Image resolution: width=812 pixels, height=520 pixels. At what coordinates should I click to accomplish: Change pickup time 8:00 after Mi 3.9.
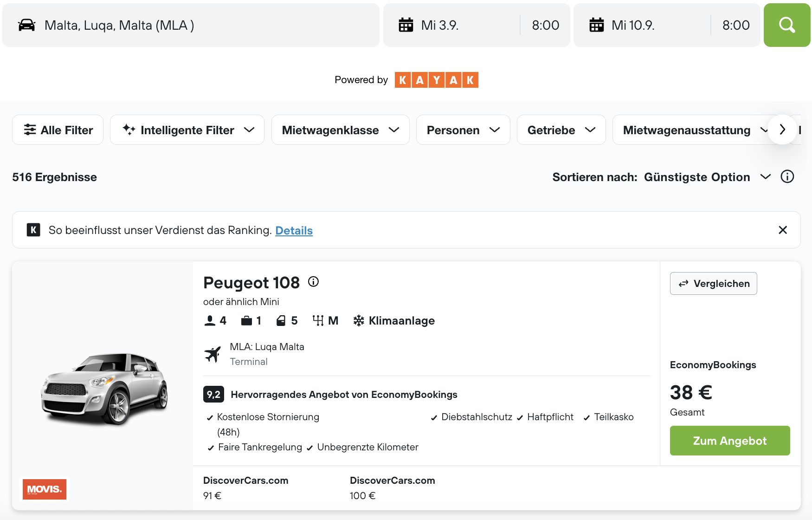point(545,25)
